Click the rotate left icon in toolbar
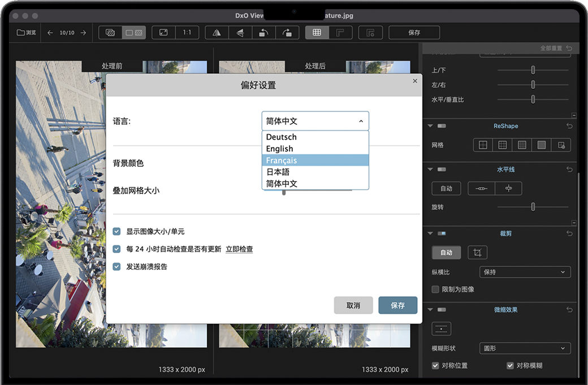 263,33
